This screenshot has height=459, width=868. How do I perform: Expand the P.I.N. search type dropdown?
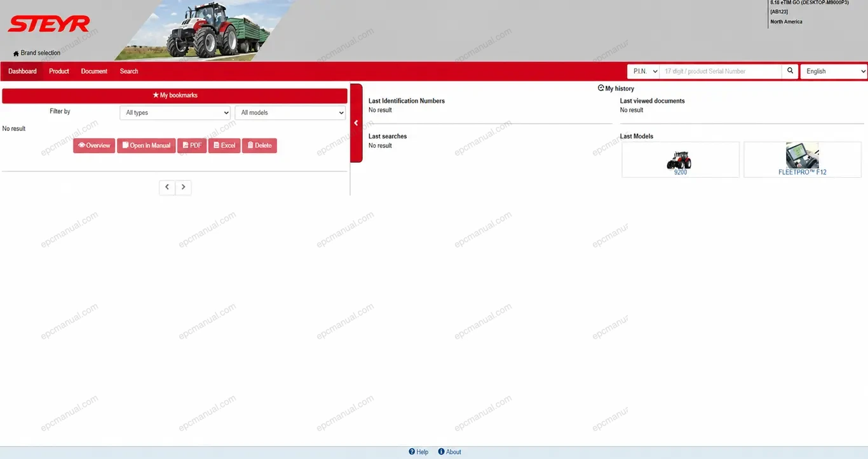[643, 71]
